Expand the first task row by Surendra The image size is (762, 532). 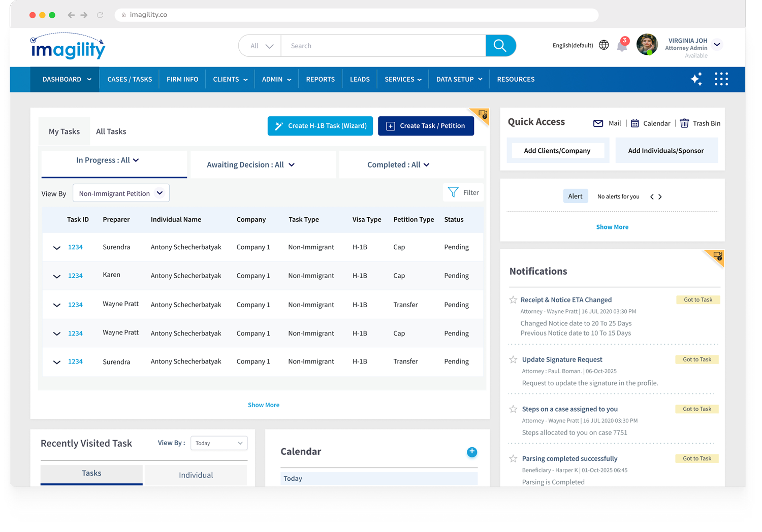pyautogui.click(x=57, y=248)
